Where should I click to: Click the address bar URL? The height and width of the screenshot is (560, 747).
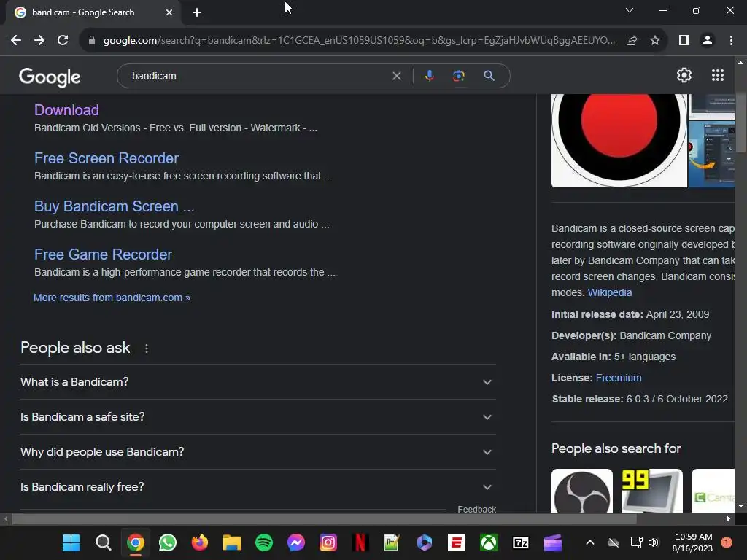pos(359,41)
